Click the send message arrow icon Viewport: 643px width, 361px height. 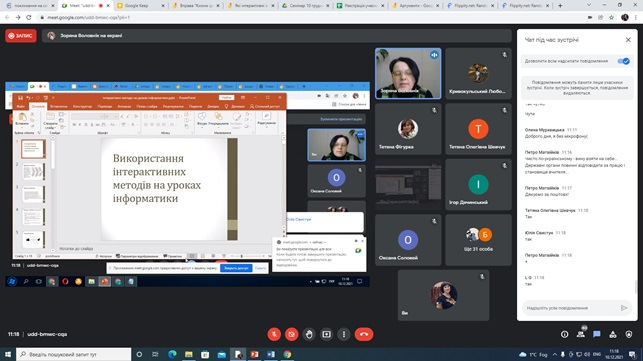point(624,308)
